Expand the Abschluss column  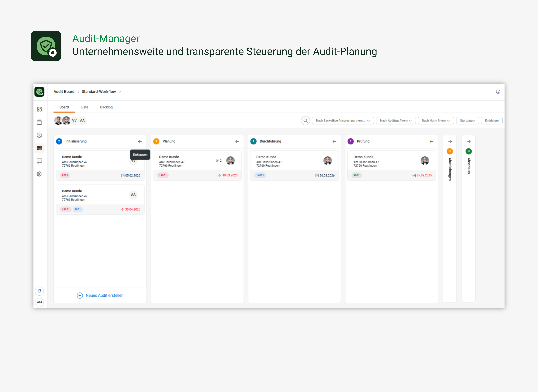469,141
